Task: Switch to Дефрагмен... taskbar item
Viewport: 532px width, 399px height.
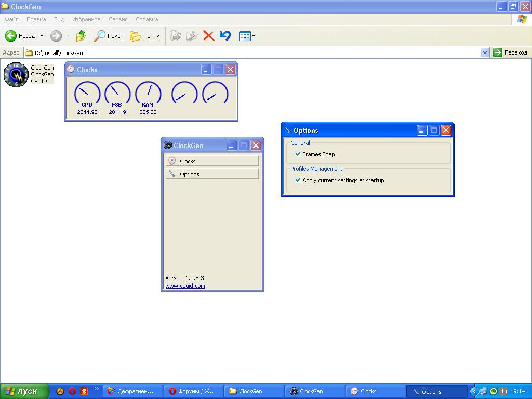Action: pos(132,391)
